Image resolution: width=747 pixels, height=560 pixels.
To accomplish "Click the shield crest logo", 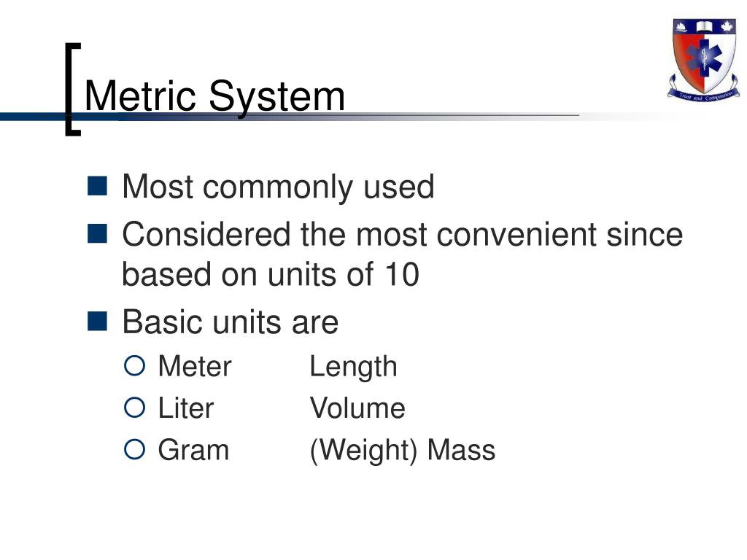I will pos(704,59).
